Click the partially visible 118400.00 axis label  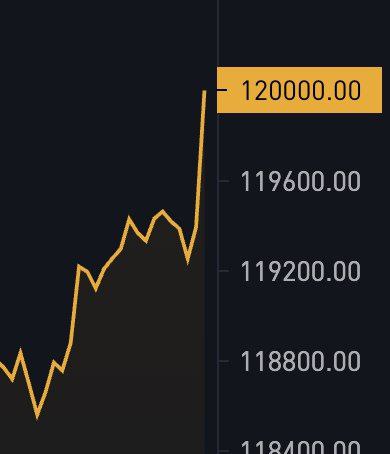(300, 447)
